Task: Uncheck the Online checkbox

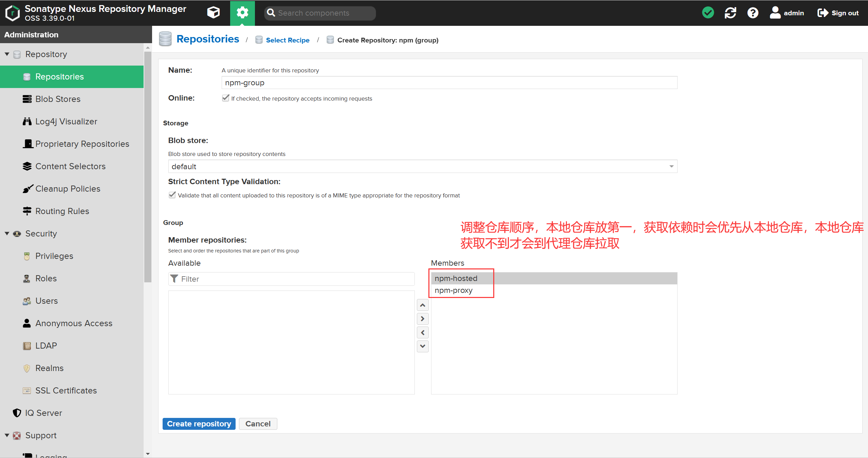Action: 225,98
